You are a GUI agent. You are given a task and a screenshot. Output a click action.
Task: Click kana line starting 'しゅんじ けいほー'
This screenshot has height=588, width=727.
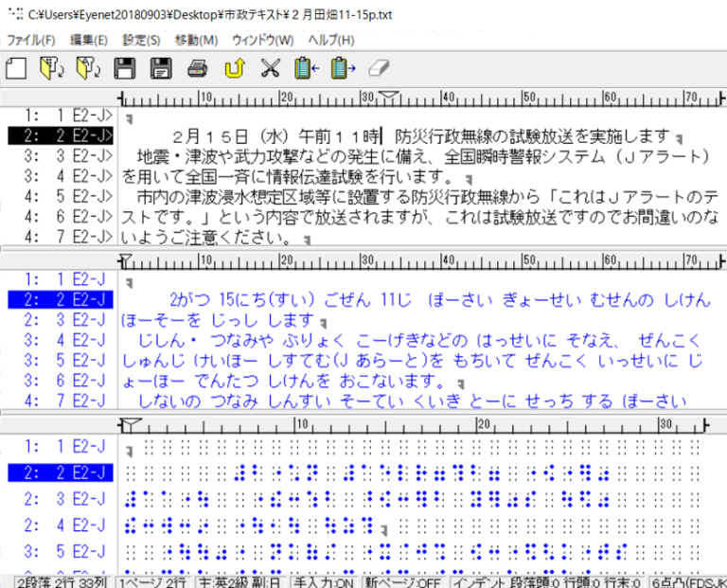(x=413, y=361)
